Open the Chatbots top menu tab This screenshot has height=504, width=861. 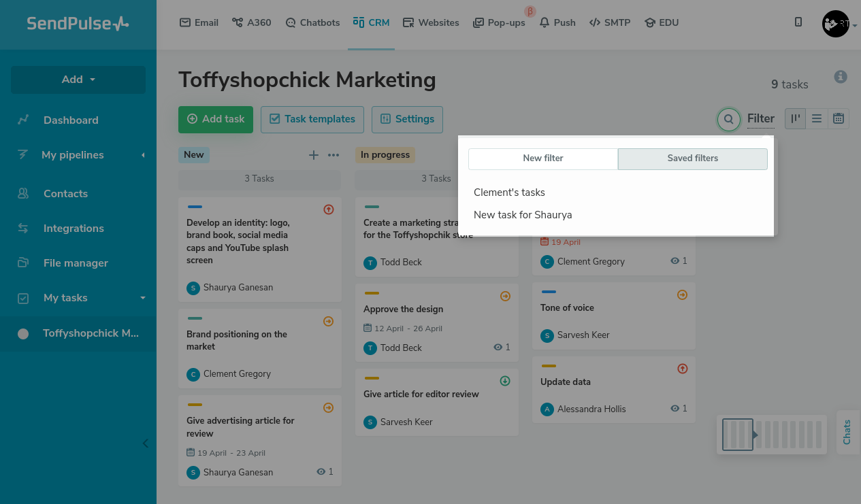click(x=312, y=22)
